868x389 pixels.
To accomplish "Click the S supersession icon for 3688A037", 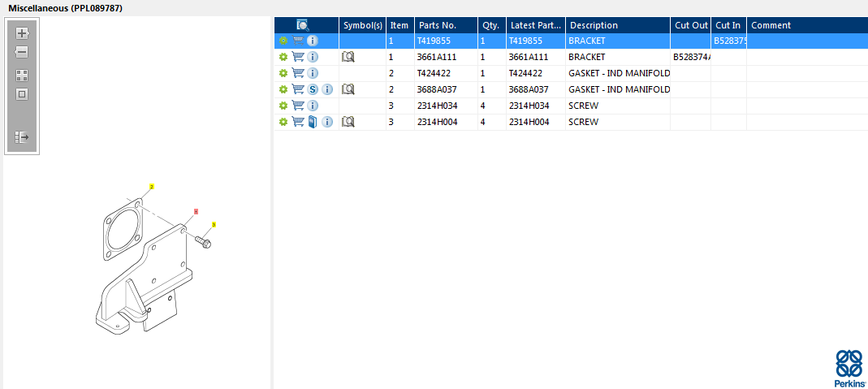I will [313, 89].
